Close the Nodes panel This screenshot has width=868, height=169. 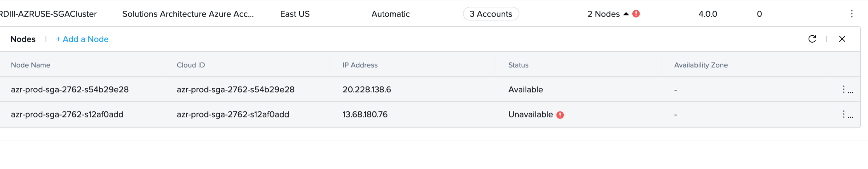pos(842,39)
